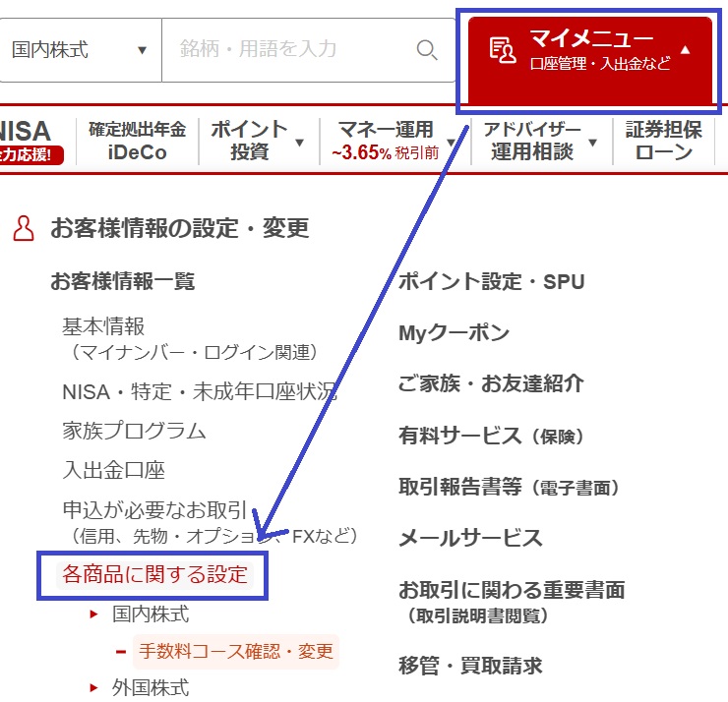Expand the 外国株式 tree item
The image size is (728, 702).
tap(94, 687)
